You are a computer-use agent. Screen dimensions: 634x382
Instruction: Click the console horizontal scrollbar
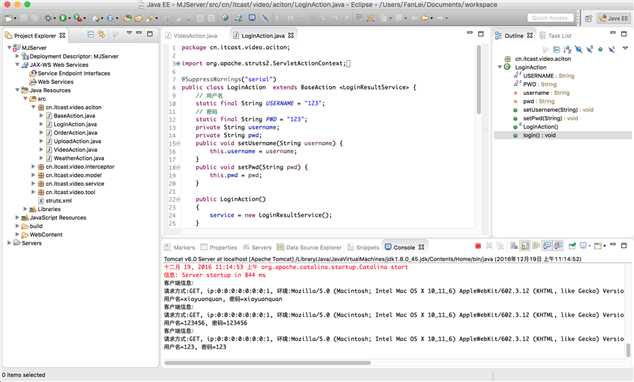pos(267,363)
